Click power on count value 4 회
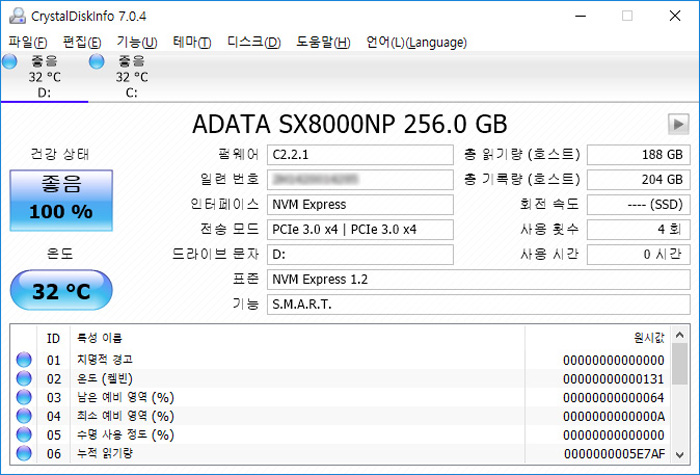700x475 pixels. [638, 229]
